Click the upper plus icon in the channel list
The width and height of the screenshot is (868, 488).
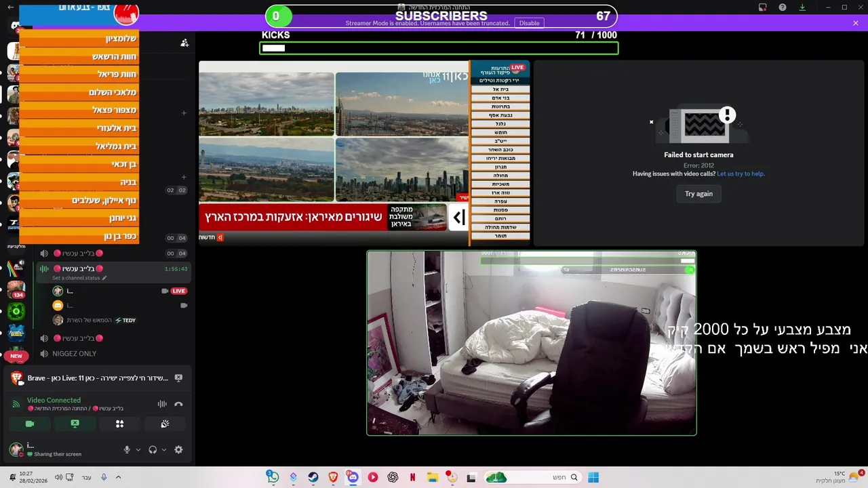click(x=184, y=113)
